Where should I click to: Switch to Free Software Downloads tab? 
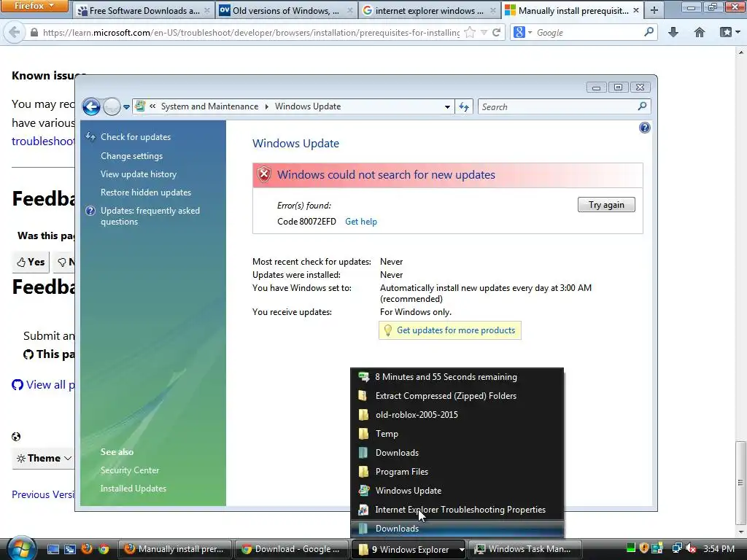pos(143,10)
